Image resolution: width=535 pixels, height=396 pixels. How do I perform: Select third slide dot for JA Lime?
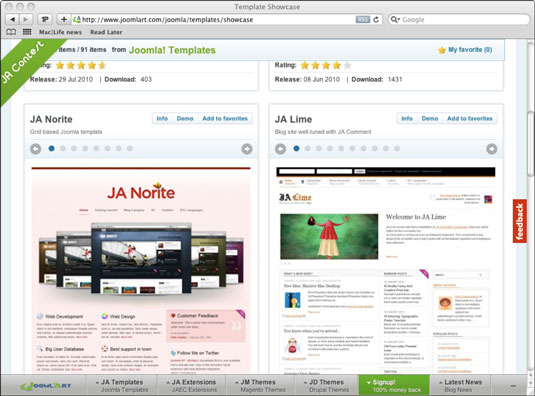point(319,148)
